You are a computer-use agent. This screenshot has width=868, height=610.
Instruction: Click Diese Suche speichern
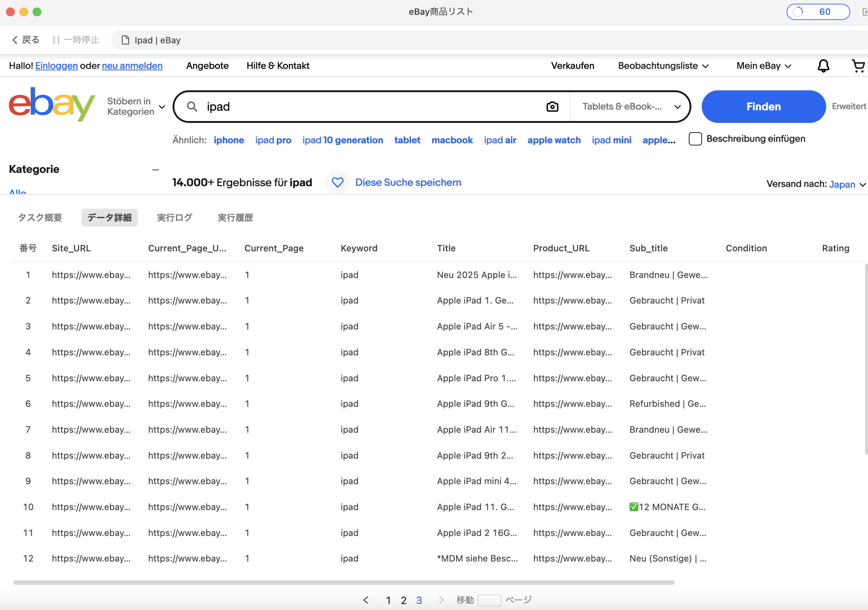click(x=408, y=182)
